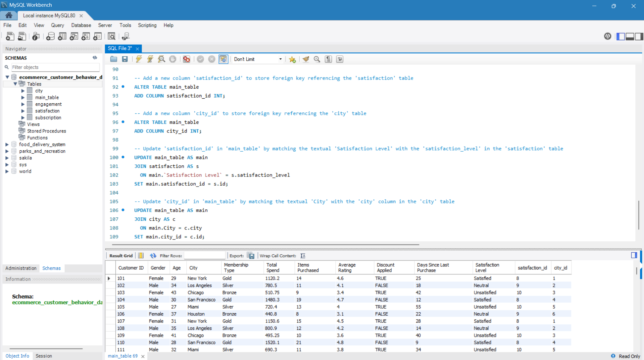Show find panel magnifier icon
The width and height of the screenshot is (644, 360).
click(x=317, y=59)
